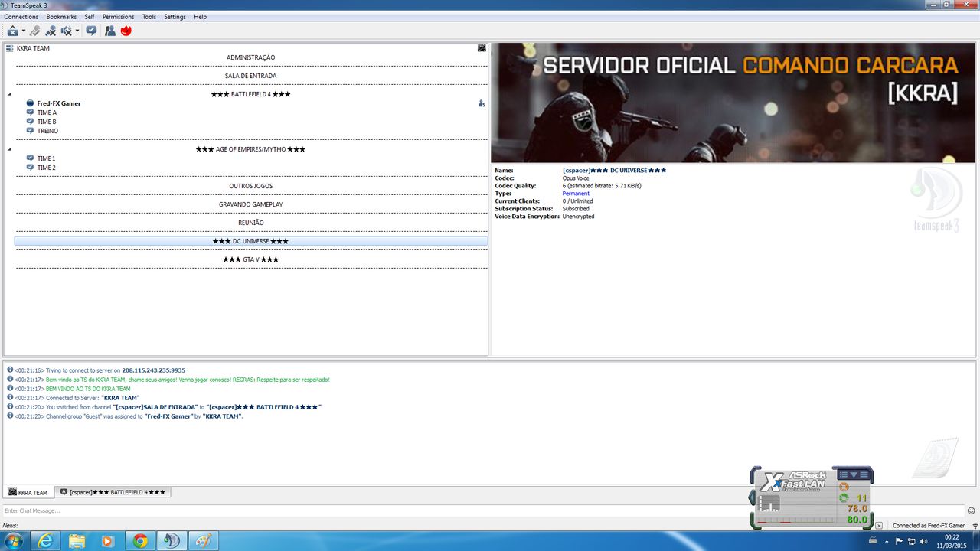The image size is (980, 551).
Task: Select the KKRA TEAM server root
Action: pyautogui.click(x=33, y=48)
